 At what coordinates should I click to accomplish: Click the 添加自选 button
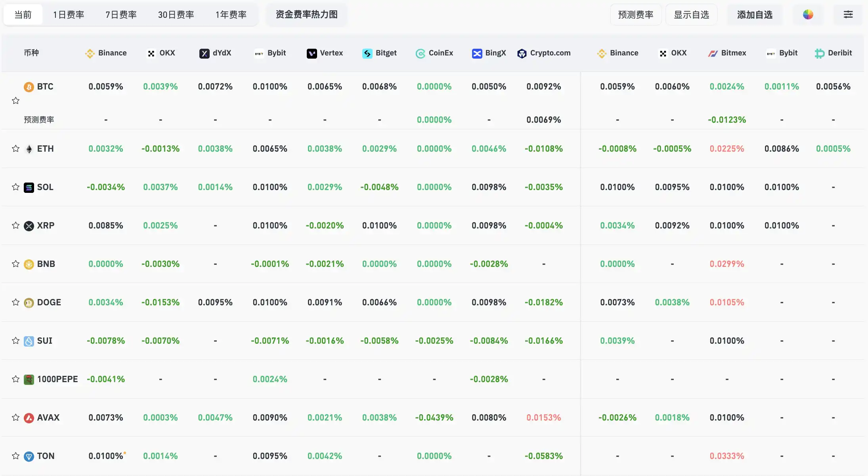pos(755,15)
